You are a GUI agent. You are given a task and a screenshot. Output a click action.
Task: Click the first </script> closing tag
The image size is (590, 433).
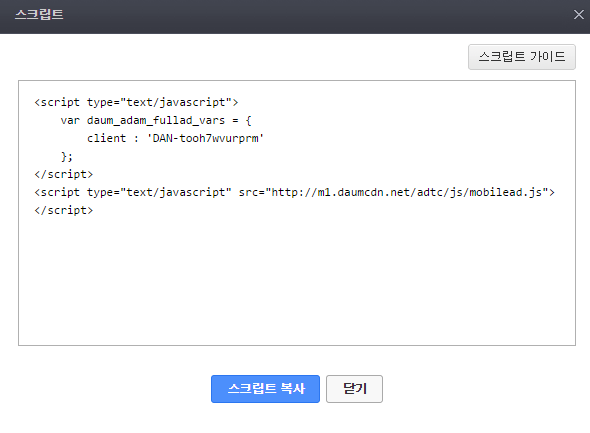(x=64, y=174)
